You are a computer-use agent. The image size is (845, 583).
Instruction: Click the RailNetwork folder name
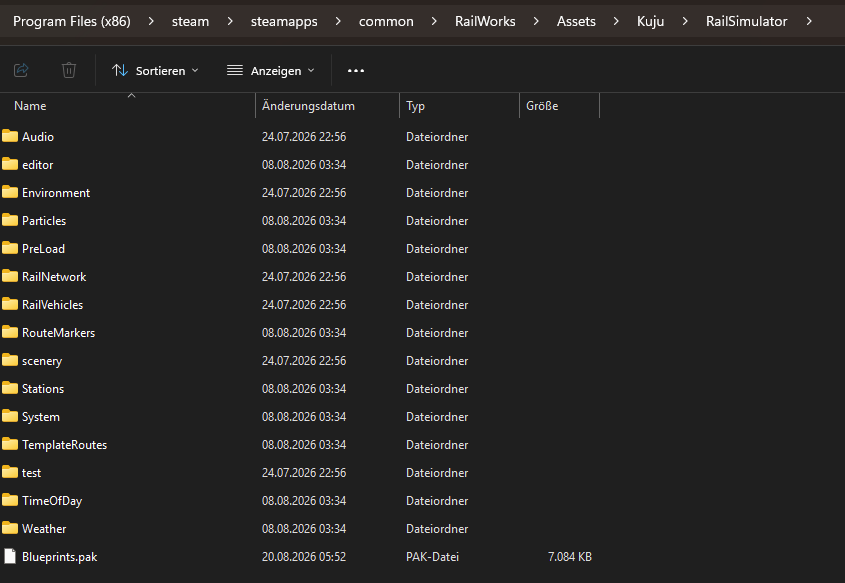[x=54, y=276]
